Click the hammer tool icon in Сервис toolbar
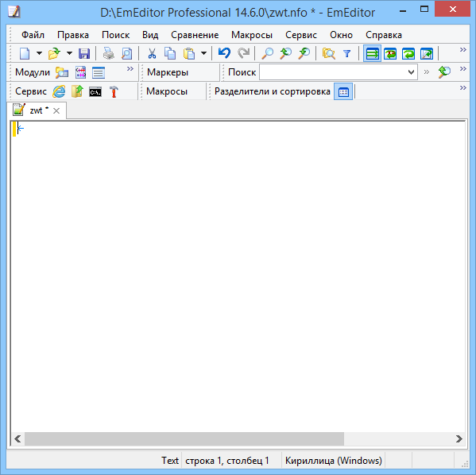Viewport: 476px width, 475px height. pos(114,91)
